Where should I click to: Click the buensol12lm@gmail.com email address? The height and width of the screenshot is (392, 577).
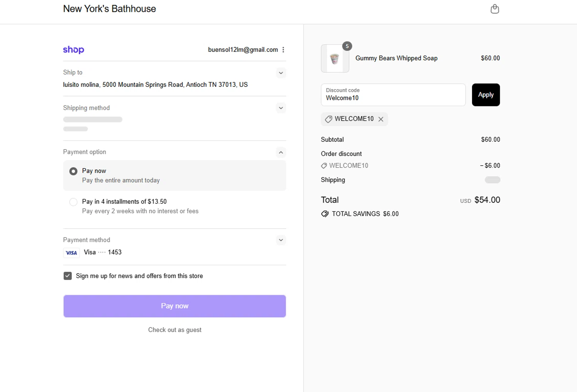243,50
